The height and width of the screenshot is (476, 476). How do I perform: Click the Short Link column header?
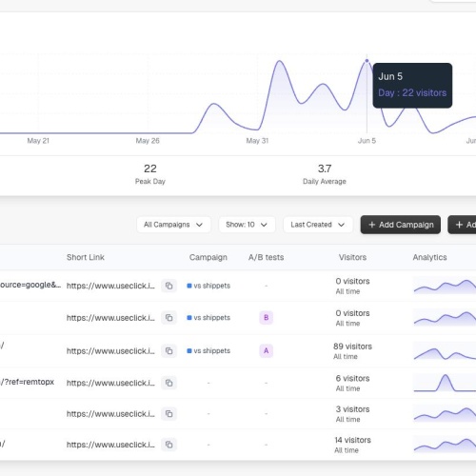tap(86, 257)
